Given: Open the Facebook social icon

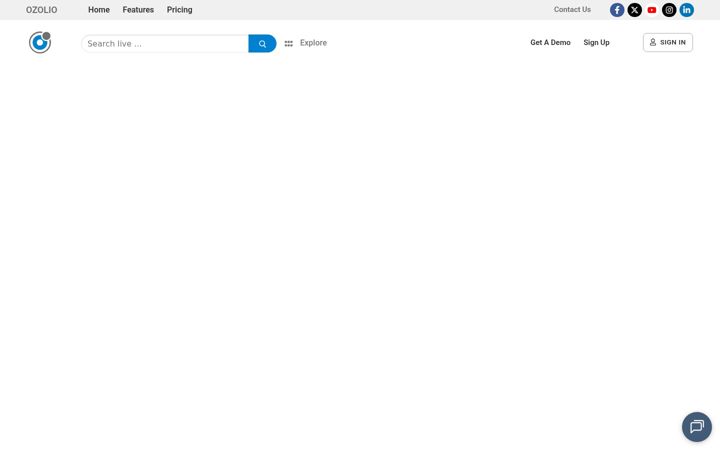Looking at the screenshot, I should [x=617, y=10].
